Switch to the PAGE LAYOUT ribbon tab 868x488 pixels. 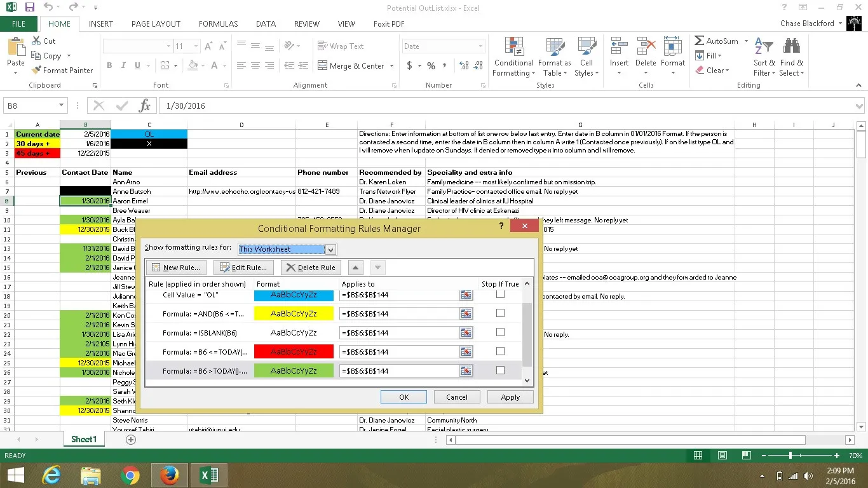[156, 24]
